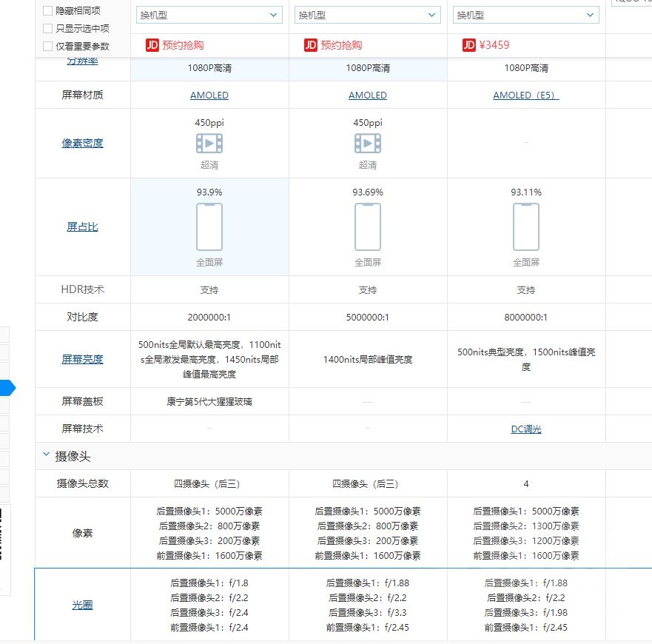Click the DC调光 link

click(526, 428)
